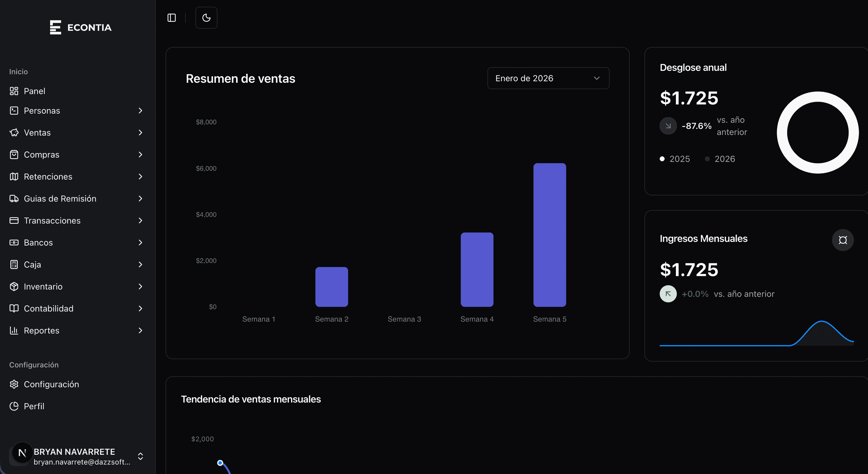Click the ECONTIA logo

(x=81, y=27)
